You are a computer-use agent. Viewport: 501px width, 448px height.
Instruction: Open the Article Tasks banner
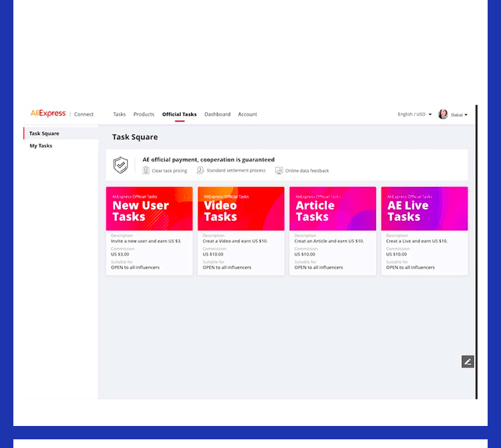click(333, 208)
